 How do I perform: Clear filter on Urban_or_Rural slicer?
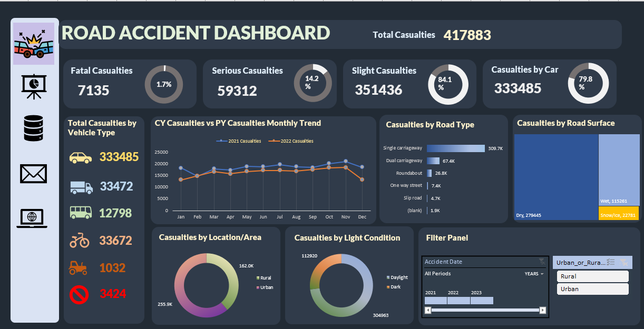click(624, 262)
